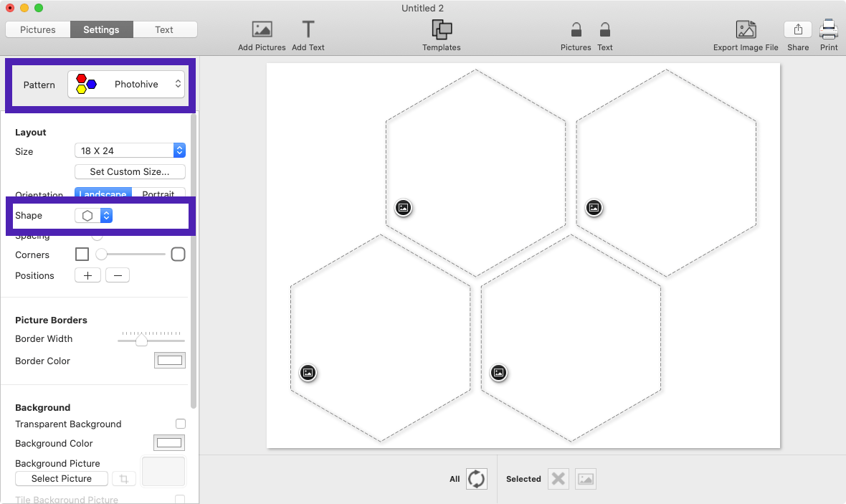Shuffle all pictures with the refresh icon
Screen dimensions: 846x504
(x=477, y=479)
